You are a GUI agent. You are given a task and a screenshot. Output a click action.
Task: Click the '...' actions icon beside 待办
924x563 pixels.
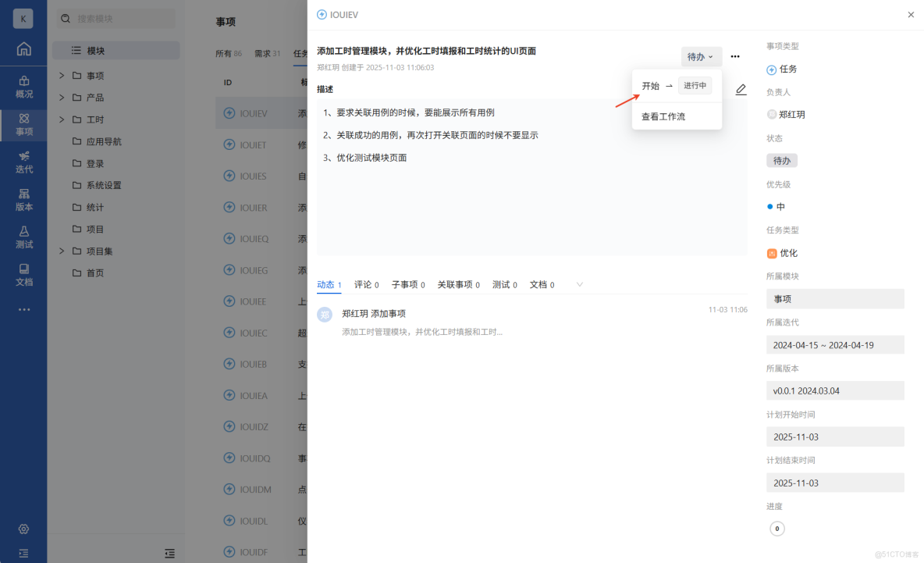tap(734, 56)
